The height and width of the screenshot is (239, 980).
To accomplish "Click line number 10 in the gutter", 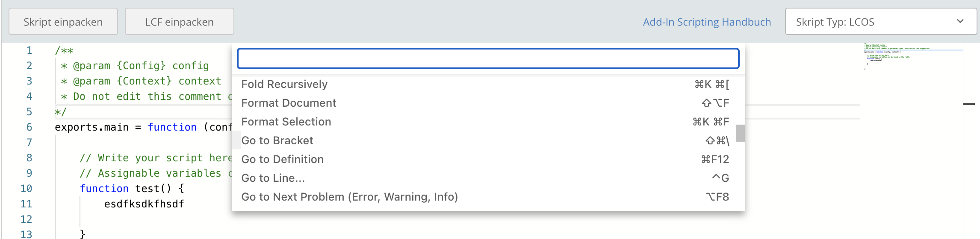I will tap(26, 189).
